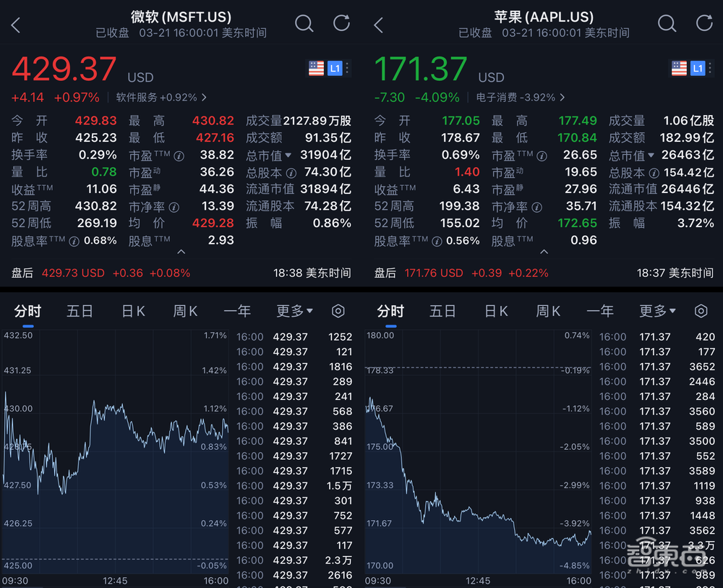Collapse Microsoft stats panel with caret
Image resolution: width=723 pixels, height=588 pixels.
coord(181,252)
